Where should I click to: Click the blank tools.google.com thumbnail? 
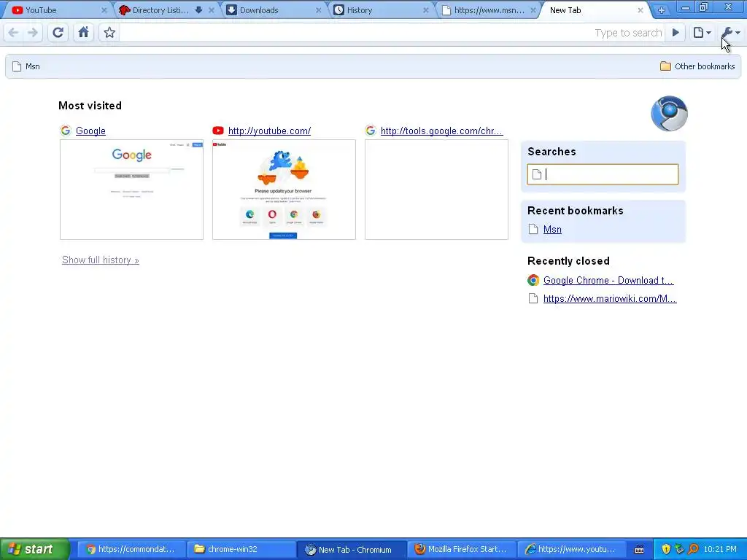[436, 190]
